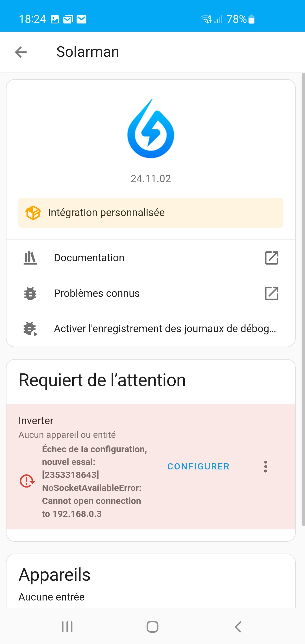Select the Inverter entry title
This screenshot has width=305, height=644.
point(36,421)
